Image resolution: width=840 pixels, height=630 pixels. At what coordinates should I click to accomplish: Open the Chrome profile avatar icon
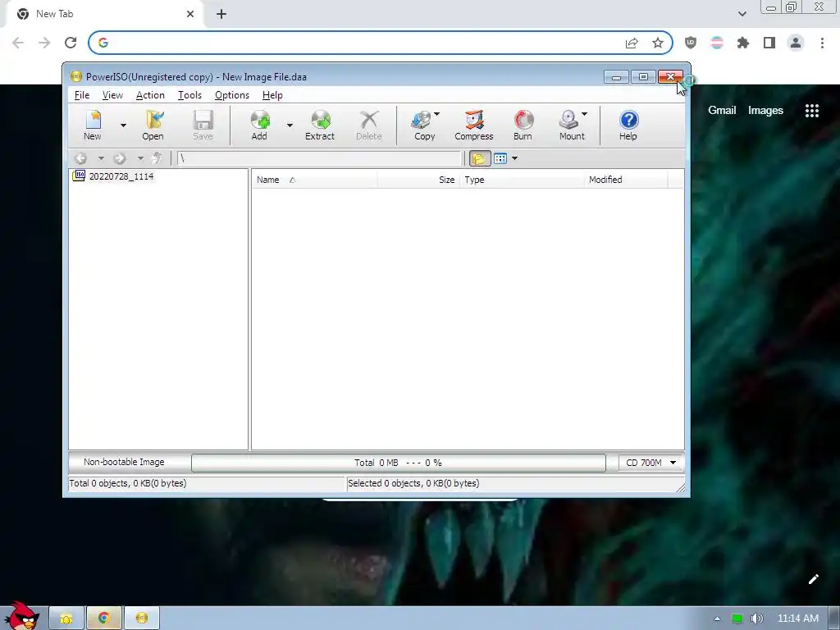pos(796,43)
